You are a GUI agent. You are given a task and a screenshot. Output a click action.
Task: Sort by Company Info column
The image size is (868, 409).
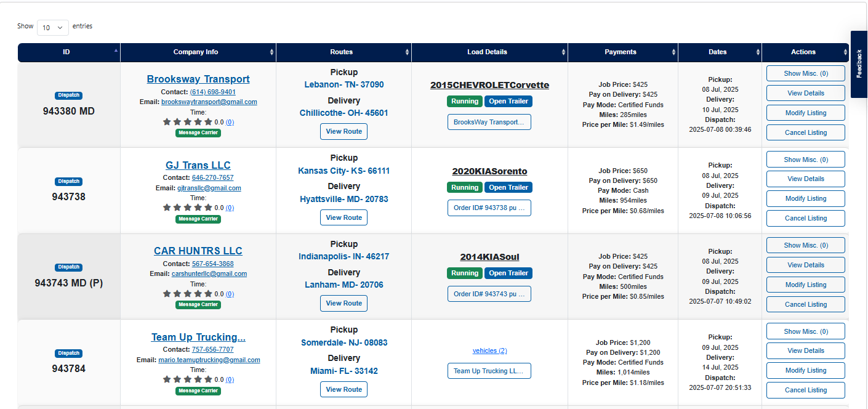coord(198,52)
